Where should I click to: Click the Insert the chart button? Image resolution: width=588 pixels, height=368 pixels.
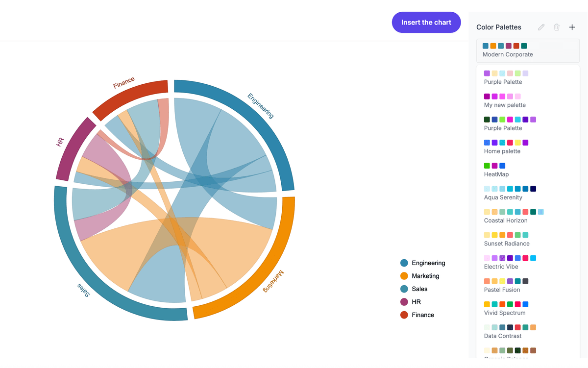[426, 23]
